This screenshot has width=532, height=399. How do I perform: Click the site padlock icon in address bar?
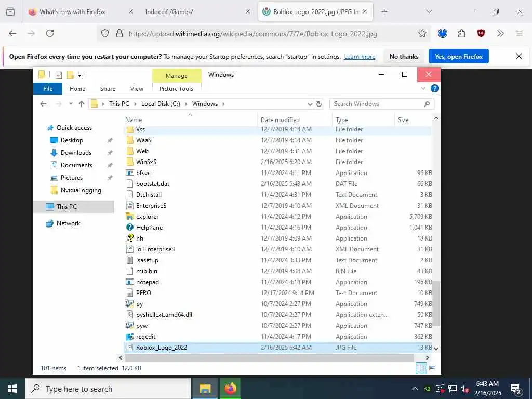tap(119, 34)
